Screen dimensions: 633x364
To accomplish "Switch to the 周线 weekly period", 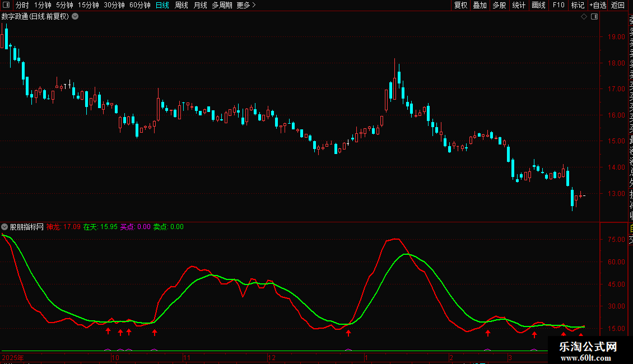I will pyautogui.click(x=181, y=5).
